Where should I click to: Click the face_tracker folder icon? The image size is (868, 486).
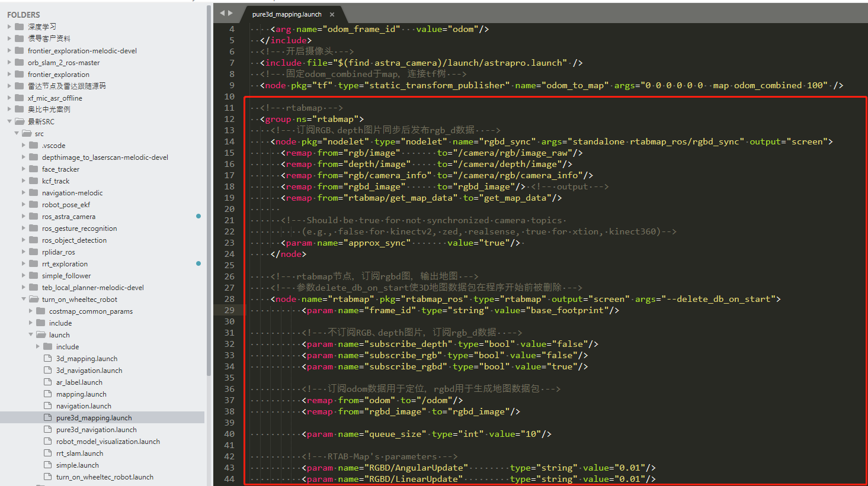click(34, 169)
